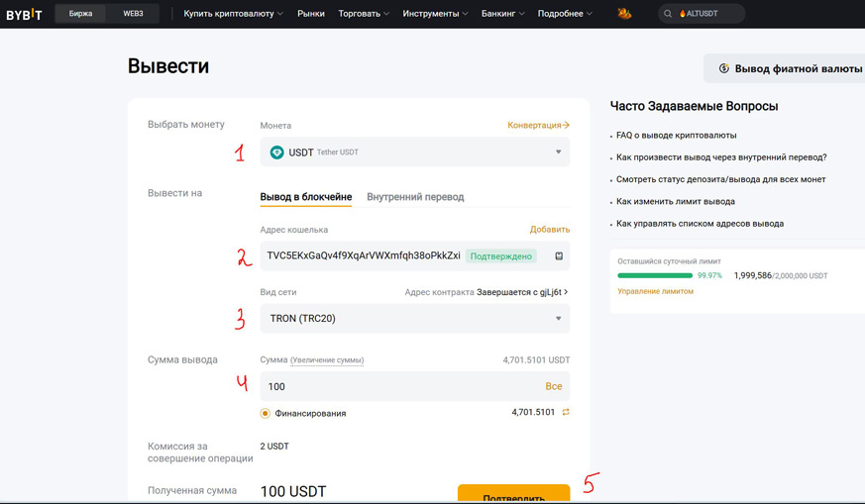865x504 pixels.
Task: Expand the Торговать menu
Action: [364, 14]
